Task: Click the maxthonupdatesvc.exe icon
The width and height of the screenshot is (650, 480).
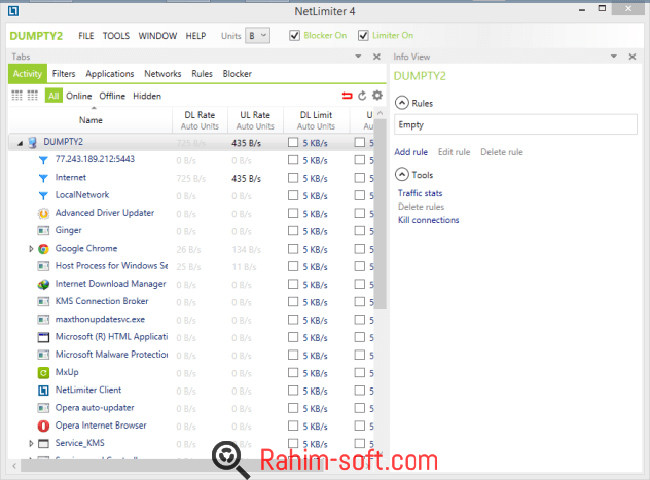Action: [43, 320]
